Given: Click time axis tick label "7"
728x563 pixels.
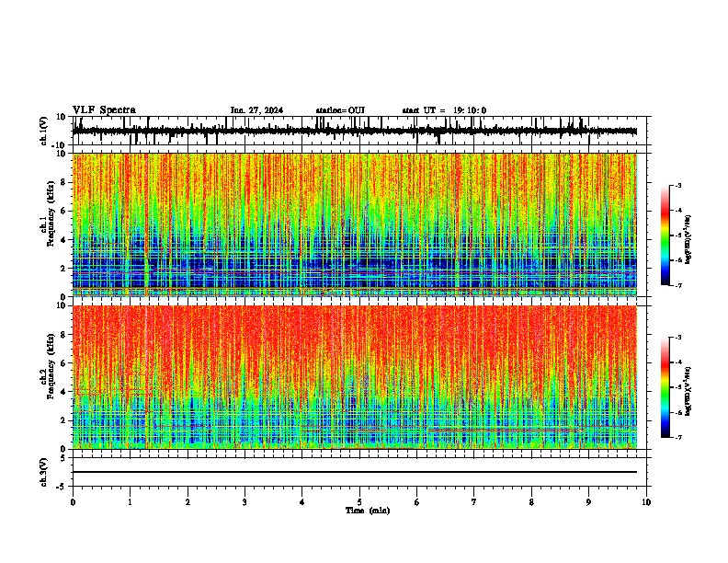Looking at the screenshot, I should (474, 502).
